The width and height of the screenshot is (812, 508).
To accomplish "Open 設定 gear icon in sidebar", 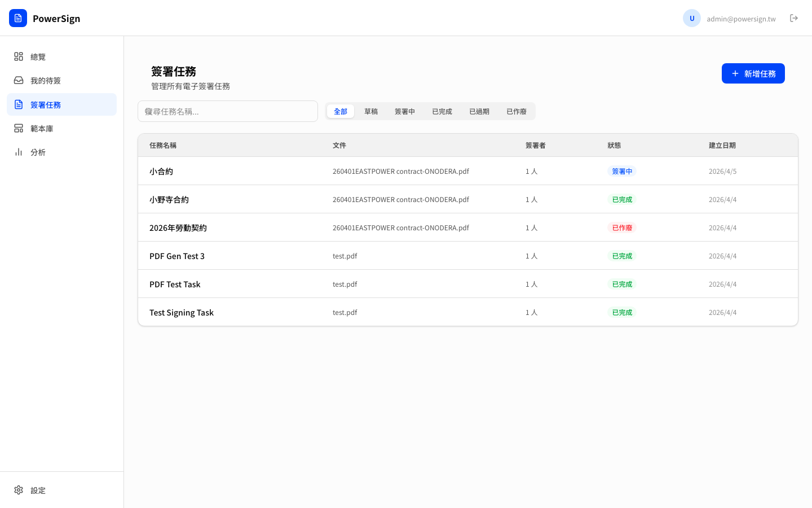I will [x=19, y=490].
